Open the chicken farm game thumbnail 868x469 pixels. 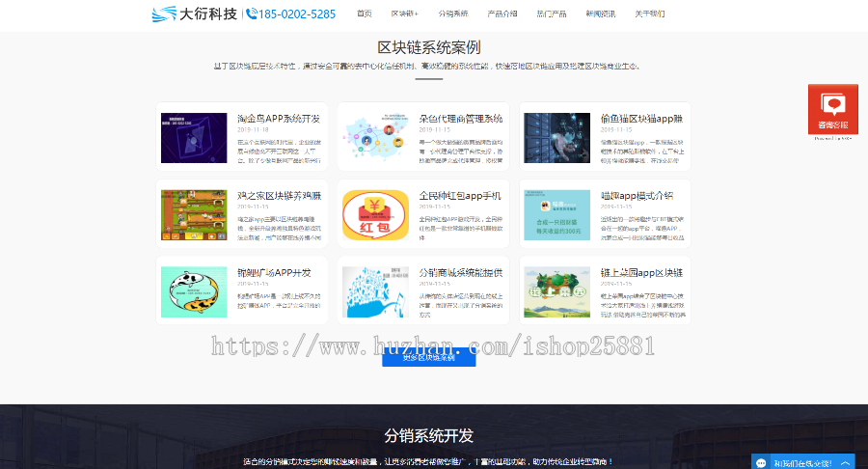(194, 215)
